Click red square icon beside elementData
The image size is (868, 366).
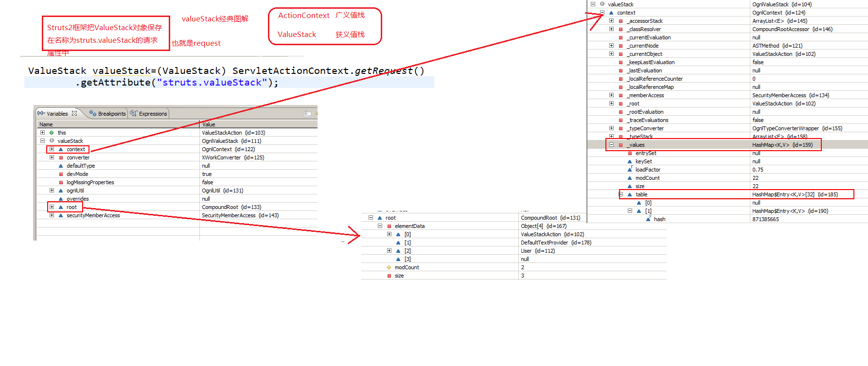click(x=389, y=226)
